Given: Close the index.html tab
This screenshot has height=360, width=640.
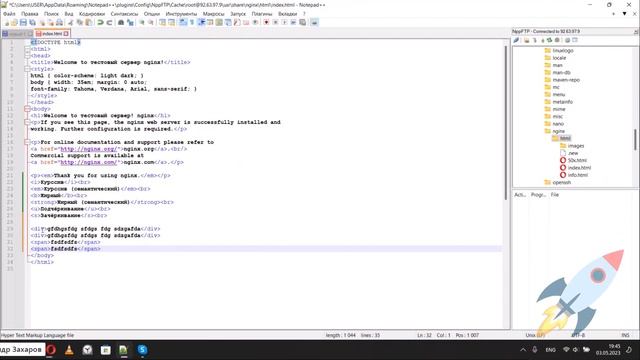Looking at the screenshot, I should click(66, 33).
